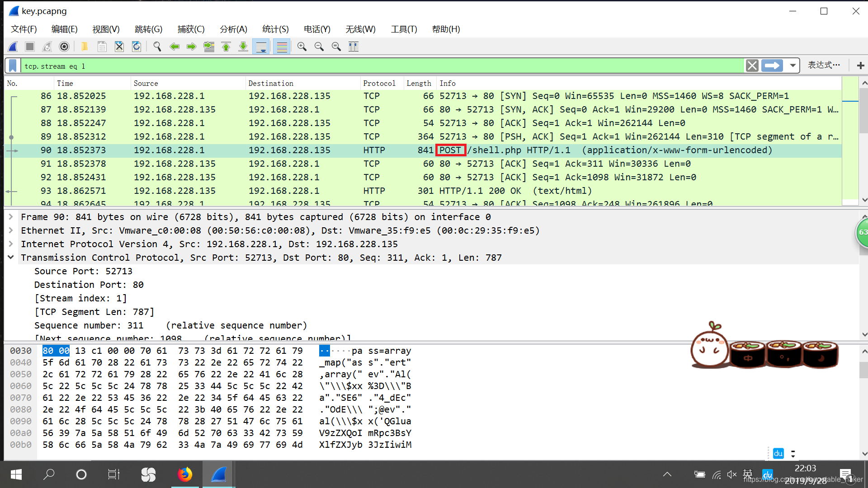Toggle auto scroll during live capture
Screen dimensions: 868x488
261,47
